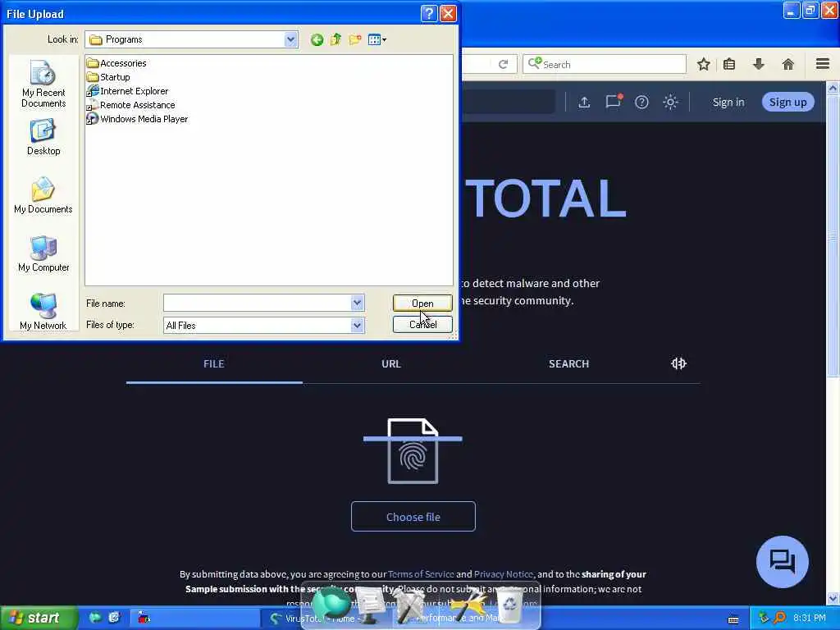Open the Recycle Bin dock icon
Screen dimensions: 840x630
pos(510,605)
